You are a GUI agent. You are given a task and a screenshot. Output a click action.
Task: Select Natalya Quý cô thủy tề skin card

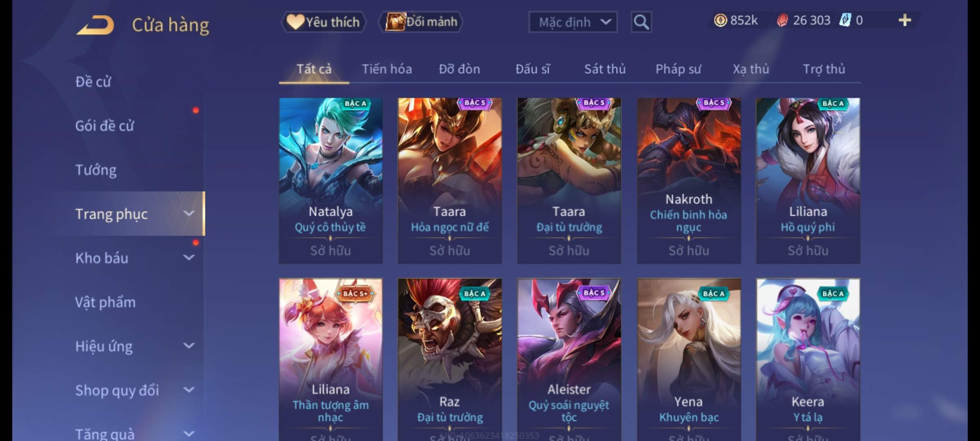331,180
